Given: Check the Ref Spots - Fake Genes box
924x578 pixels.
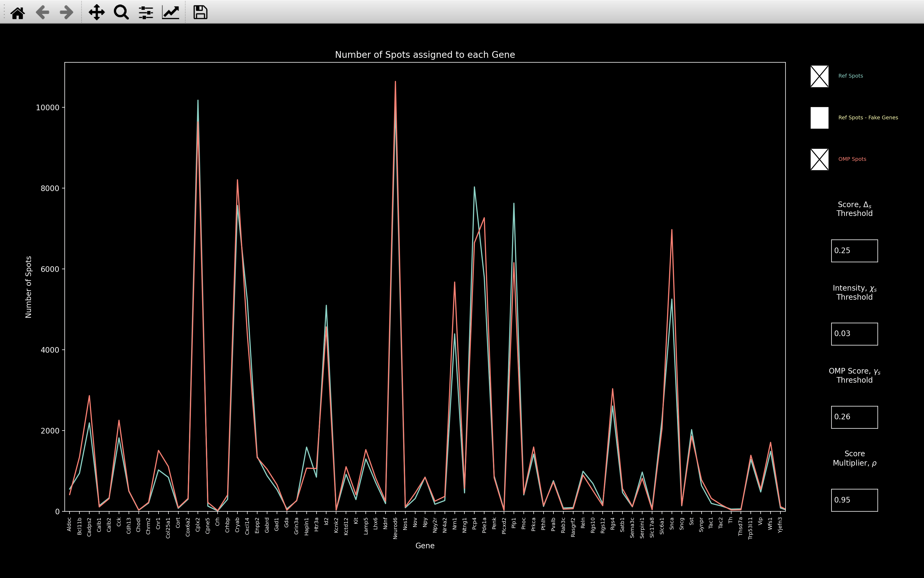Looking at the screenshot, I should click(819, 118).
